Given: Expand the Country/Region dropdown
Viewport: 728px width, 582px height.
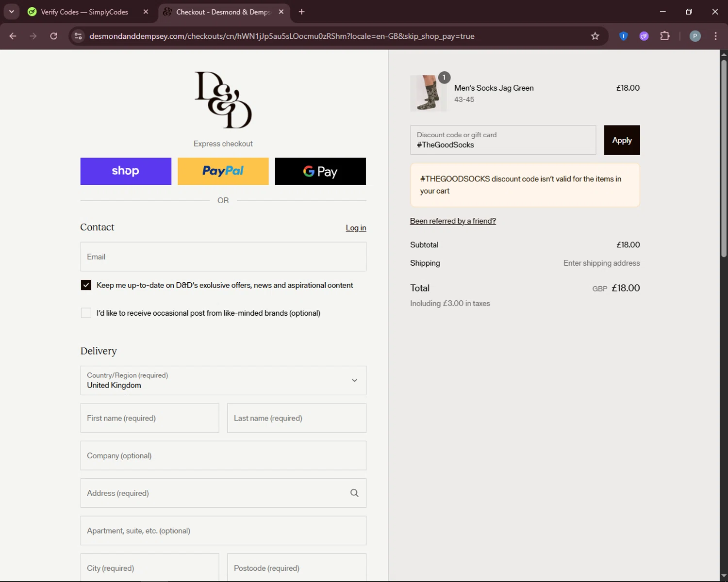Looking at the screenshot, I should [223, 380].
